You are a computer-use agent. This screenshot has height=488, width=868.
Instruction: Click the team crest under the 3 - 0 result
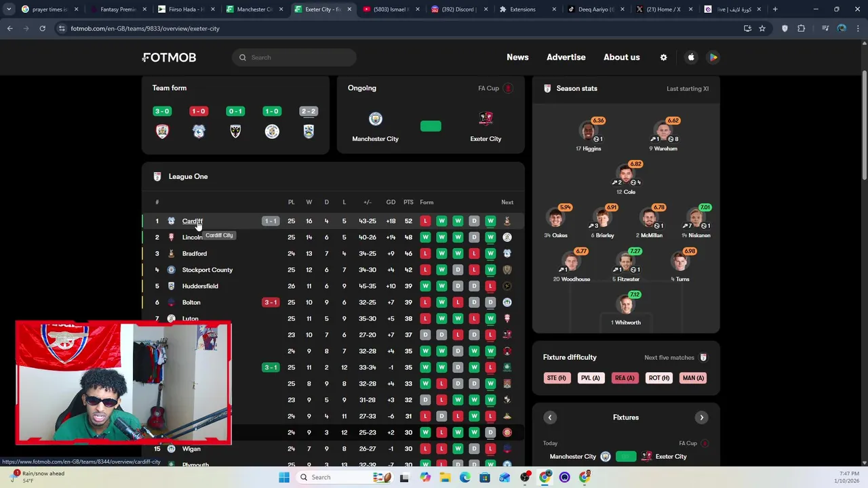tap(162, 131)
